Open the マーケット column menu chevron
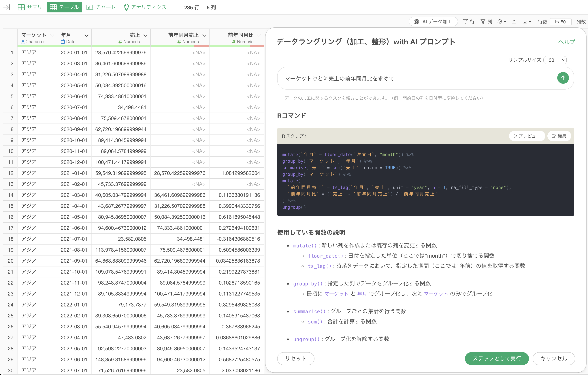This screenshot has width=588, height=375. pos(52,35)
